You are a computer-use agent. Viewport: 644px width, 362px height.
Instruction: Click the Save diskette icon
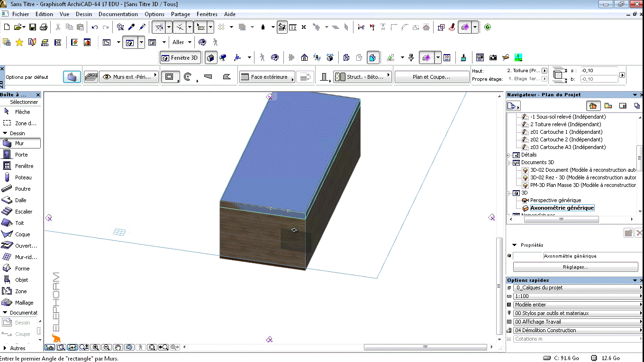(33, 27)
